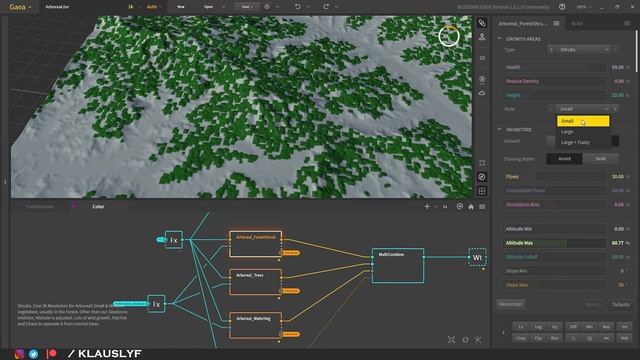Adjust the Altitude Min slider
This screenshot has width=640, height=360.
click(555, 229)
